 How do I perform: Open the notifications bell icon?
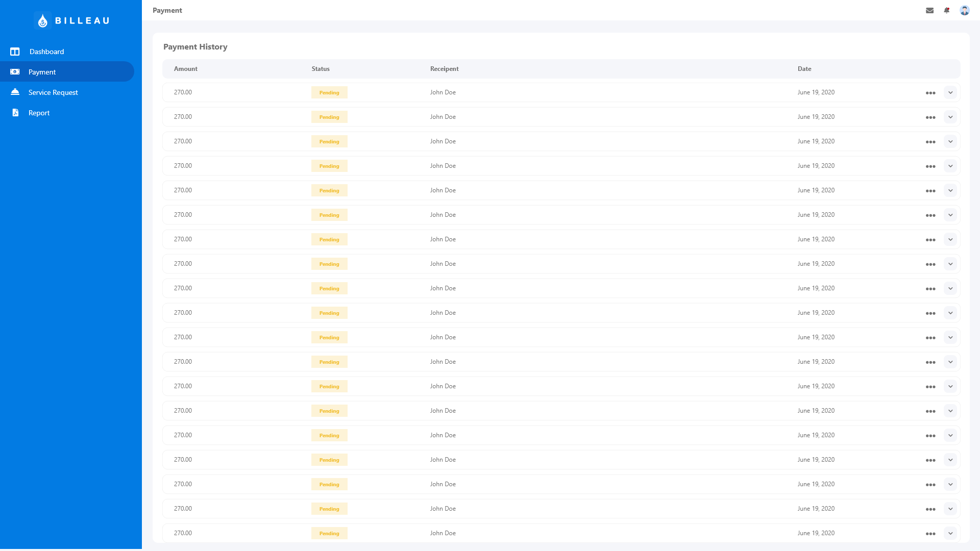pyautogui.click(x=947, y=10)
